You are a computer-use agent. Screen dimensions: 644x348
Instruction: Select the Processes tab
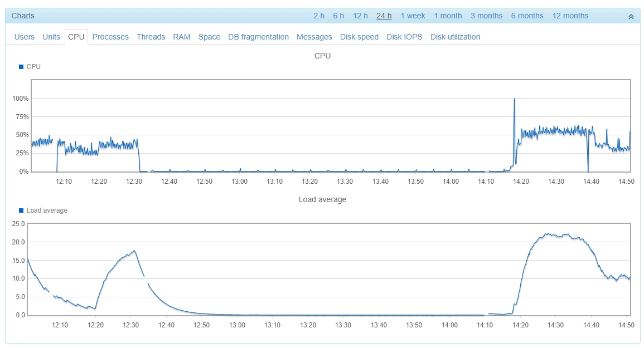110,37
